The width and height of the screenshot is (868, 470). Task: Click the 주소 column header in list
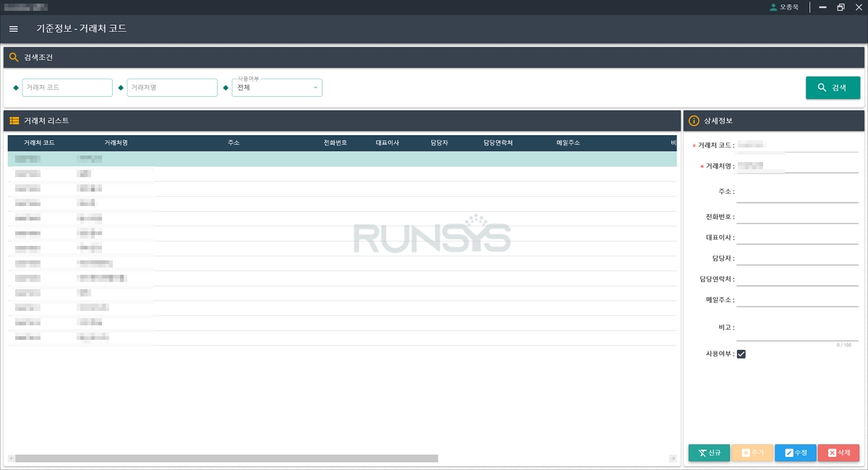(233, 143)
